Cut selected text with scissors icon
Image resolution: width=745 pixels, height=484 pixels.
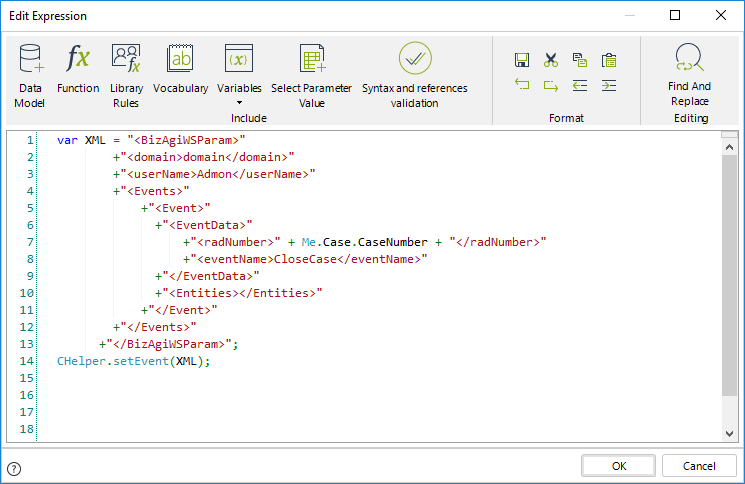[551, 60]
